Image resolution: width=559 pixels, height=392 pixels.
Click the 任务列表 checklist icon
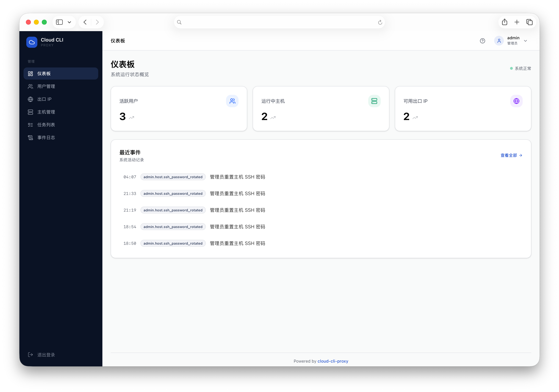[30, 125]
